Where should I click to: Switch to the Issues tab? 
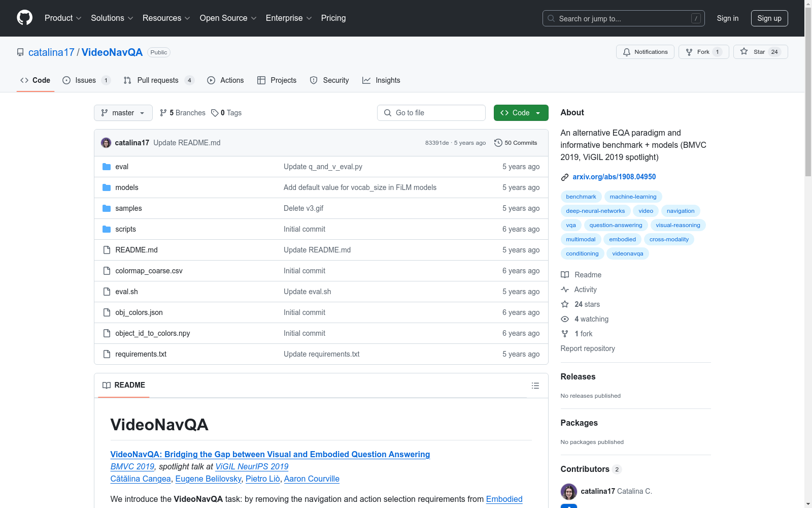pyautogui.click(x=86, y=80)
